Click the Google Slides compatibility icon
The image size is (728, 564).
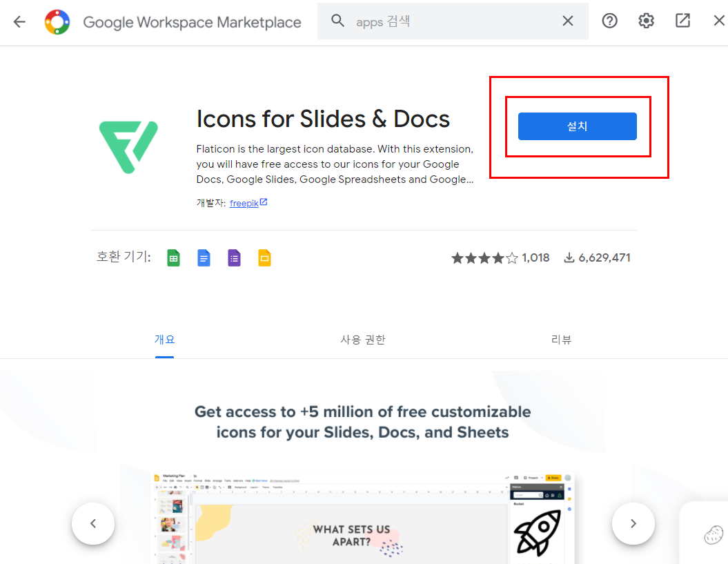click(264, 258)
